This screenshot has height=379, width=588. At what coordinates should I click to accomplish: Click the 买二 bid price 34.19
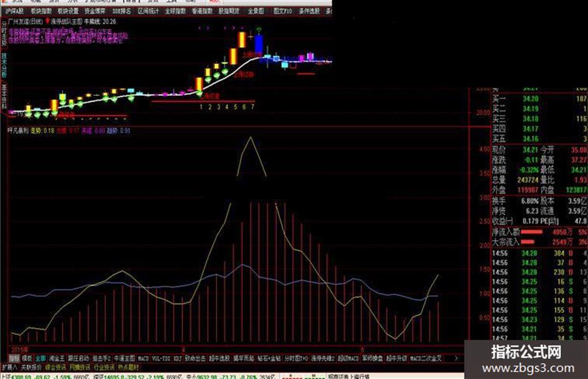pyautogui.click(x=530, y=109)
